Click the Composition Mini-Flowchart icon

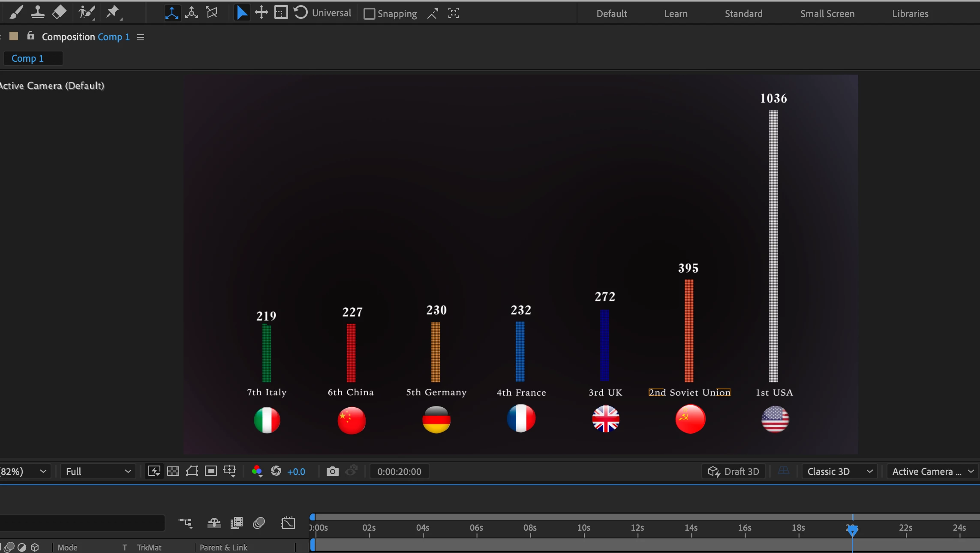point(185,523)
